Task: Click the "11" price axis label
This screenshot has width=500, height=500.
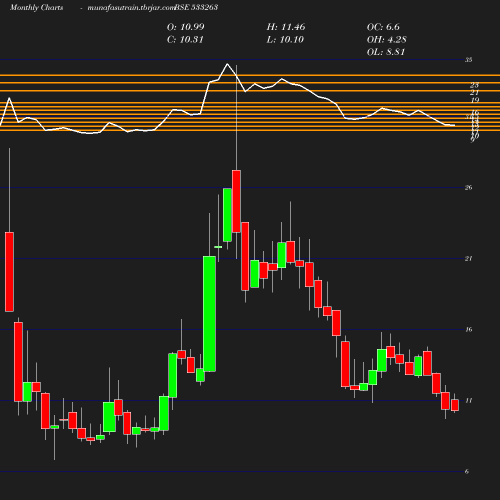Action: 469,400
